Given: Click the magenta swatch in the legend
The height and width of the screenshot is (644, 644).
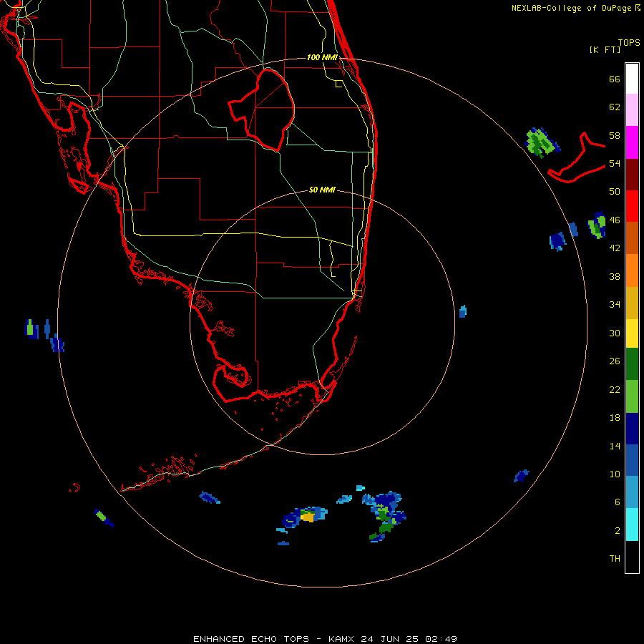Looking at the screenshot, I should click(632, 142).
